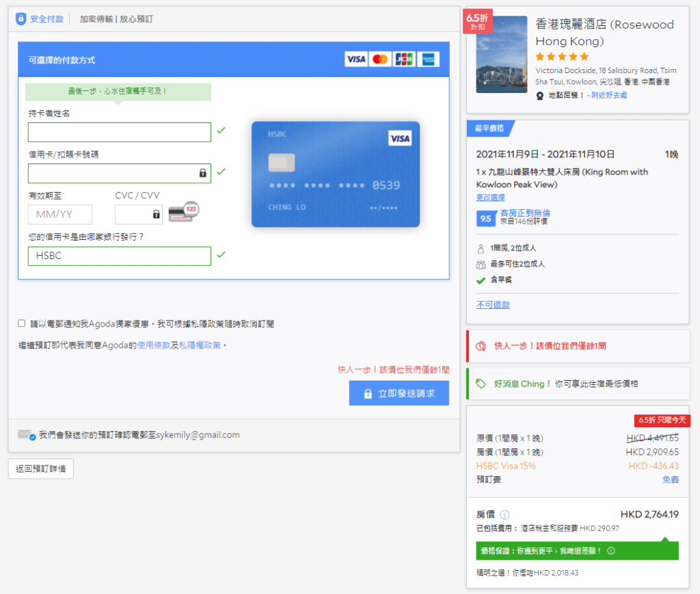
Task: Click the CHING LO name on card preview
Action: 286,207
